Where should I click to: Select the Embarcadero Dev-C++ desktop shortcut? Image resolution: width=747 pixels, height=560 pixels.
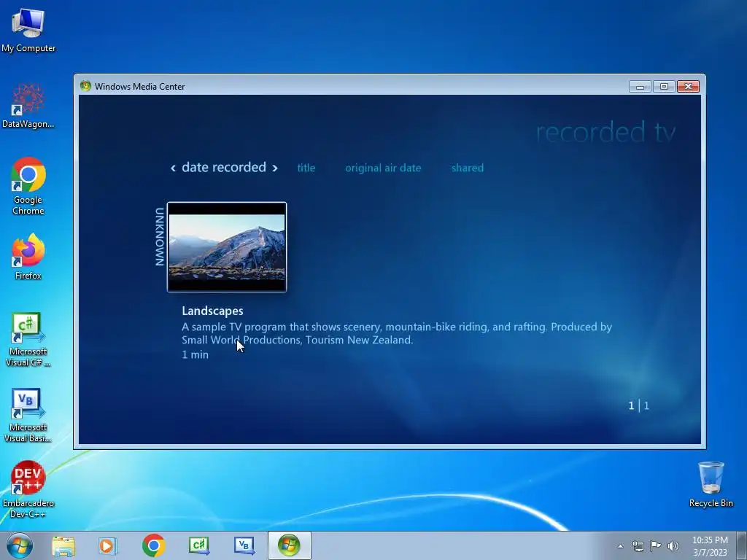[28, 489]
